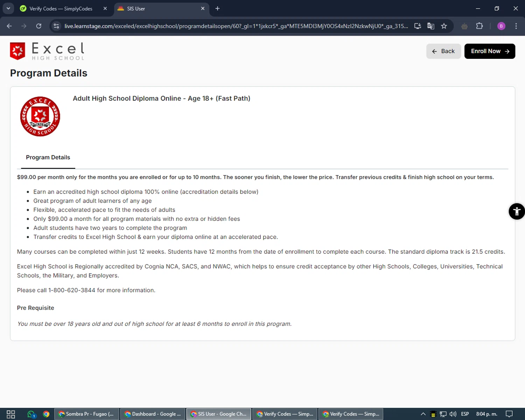This screenshot has height=420, width=525.
Task: Click the translate page icon
Action: coord(431,26)
